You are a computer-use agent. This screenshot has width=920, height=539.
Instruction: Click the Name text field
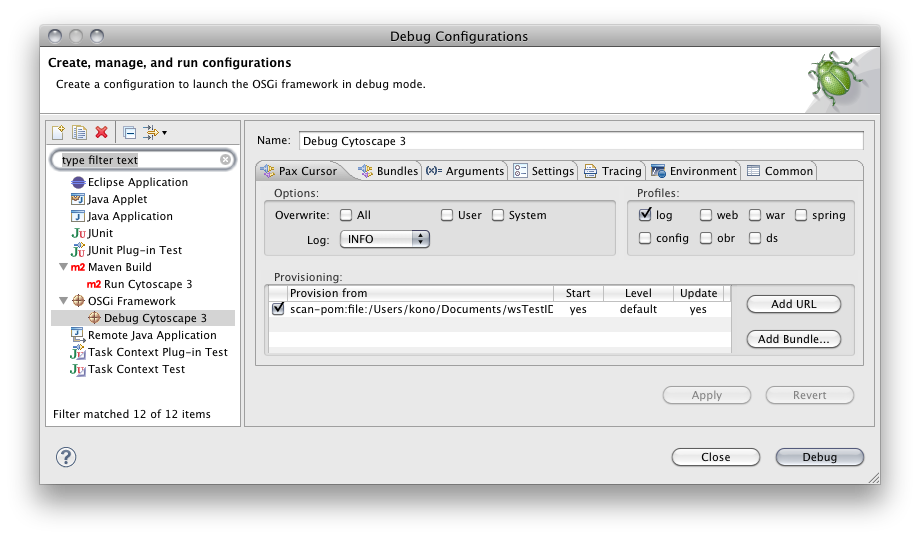580,141
